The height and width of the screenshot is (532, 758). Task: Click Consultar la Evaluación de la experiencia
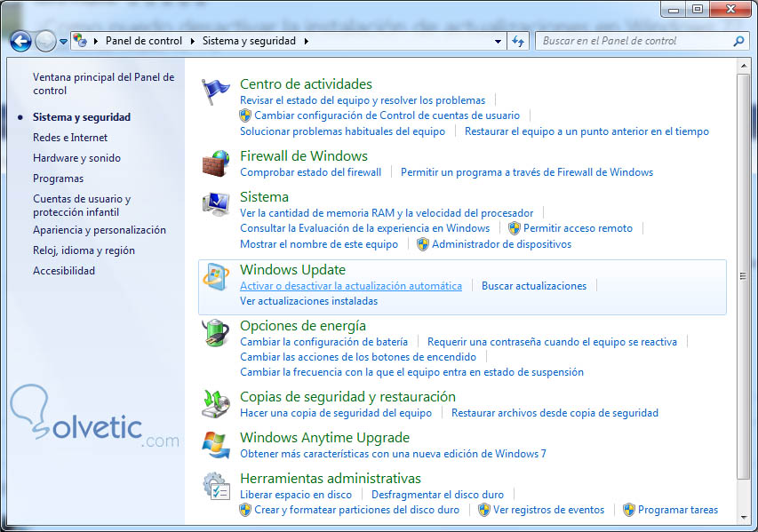click(365, 228)
